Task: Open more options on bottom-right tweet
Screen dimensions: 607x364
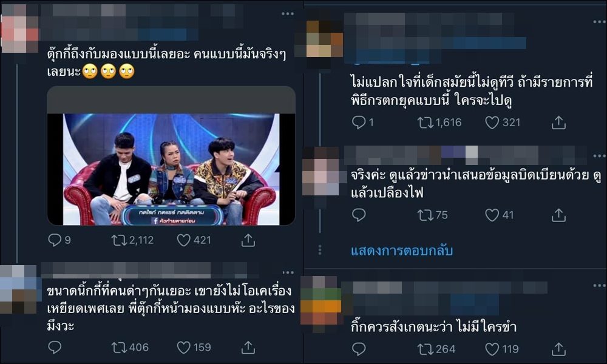Action: click(599, 286)
